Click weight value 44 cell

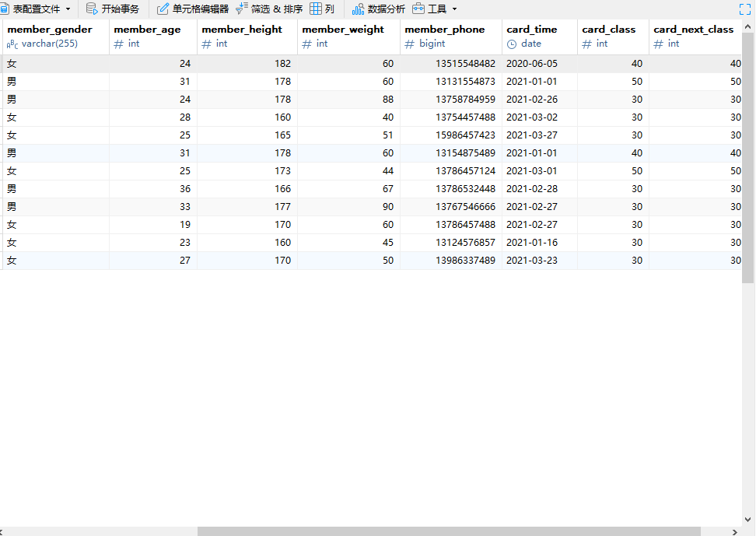(x=348, y=171)
